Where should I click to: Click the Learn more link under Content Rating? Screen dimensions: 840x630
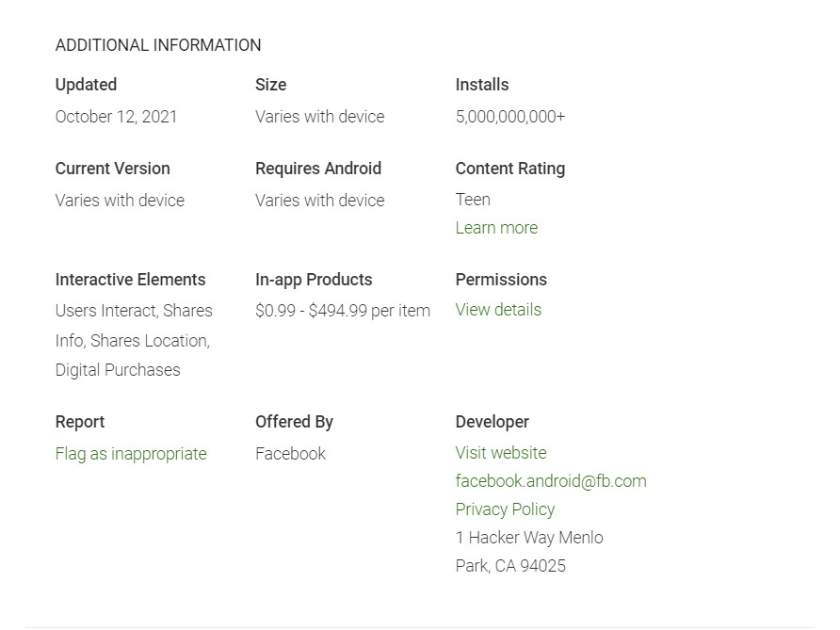coord(496,228)
